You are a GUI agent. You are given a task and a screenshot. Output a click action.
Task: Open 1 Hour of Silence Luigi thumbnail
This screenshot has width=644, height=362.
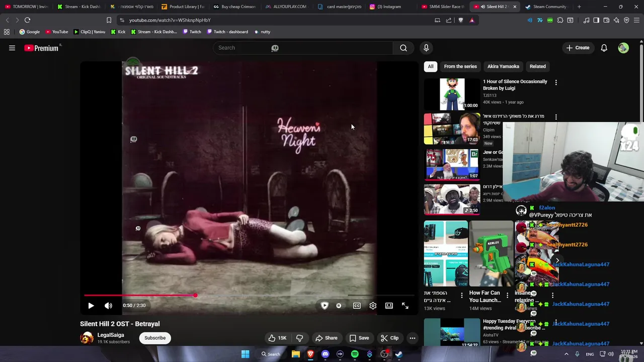(452, 94)
